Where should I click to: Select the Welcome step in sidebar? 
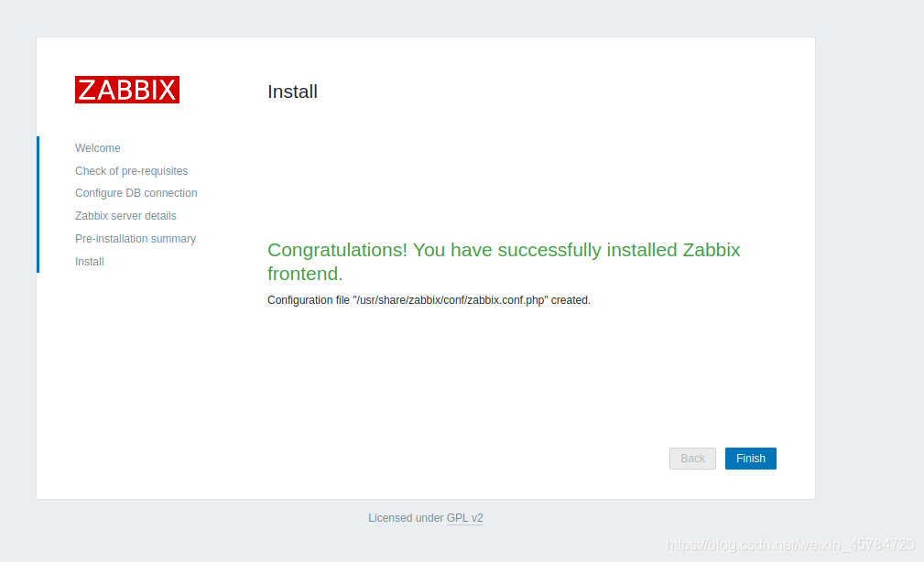(x=98, y=147)
